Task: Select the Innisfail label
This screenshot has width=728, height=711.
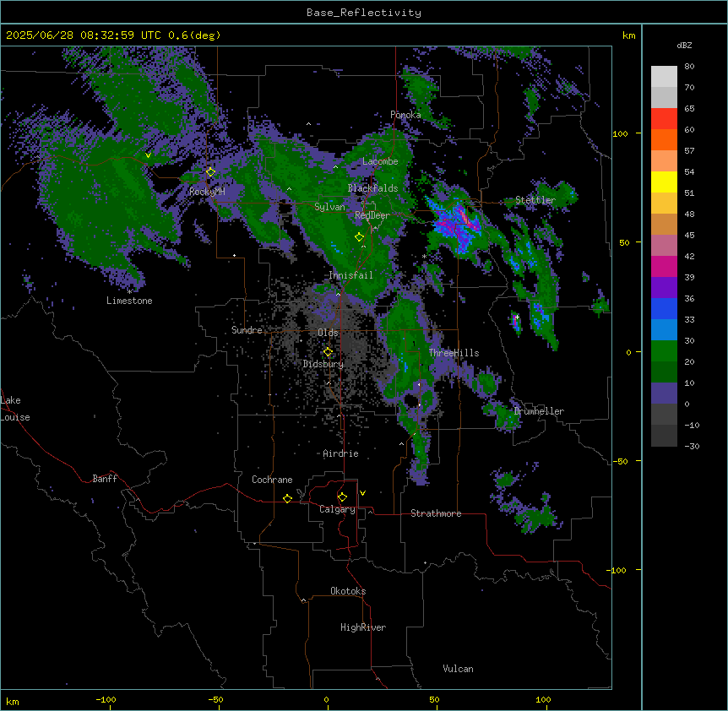Action: tap(350, 275)
